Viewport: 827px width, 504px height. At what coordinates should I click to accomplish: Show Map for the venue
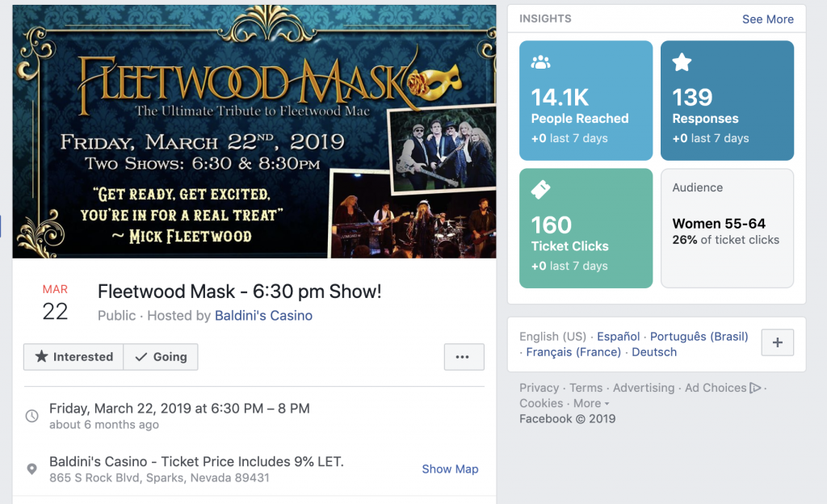[x=450, y=469]
